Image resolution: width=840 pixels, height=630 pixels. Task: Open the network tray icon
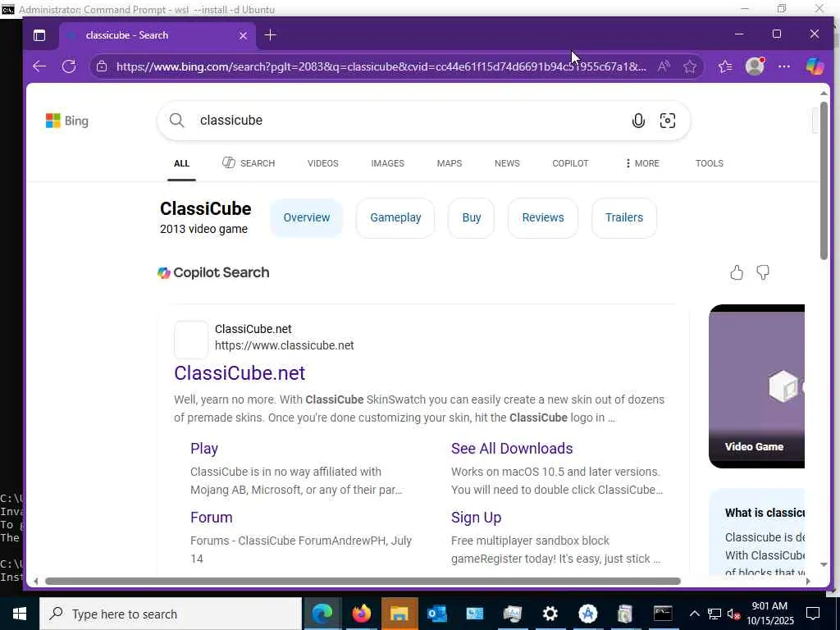(714, 614)
